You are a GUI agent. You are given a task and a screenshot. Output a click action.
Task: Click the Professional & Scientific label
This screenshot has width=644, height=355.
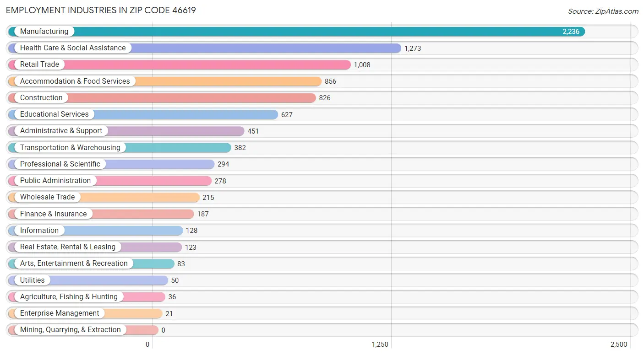coord(60,164)
